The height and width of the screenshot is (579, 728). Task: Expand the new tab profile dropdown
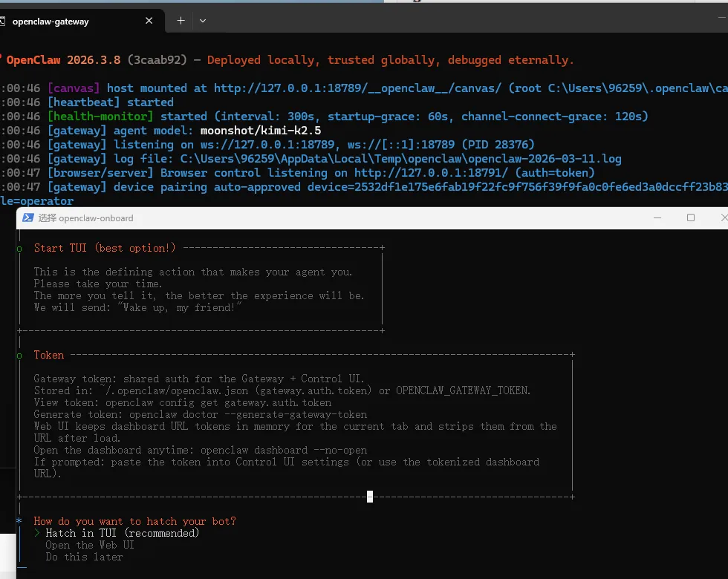203,21
